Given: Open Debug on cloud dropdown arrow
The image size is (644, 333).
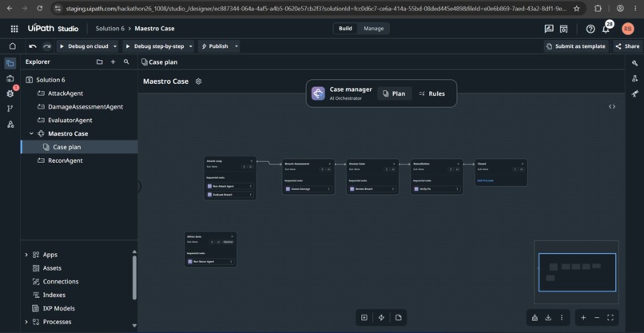Looking at the screenshot, I should click(115, 46).
